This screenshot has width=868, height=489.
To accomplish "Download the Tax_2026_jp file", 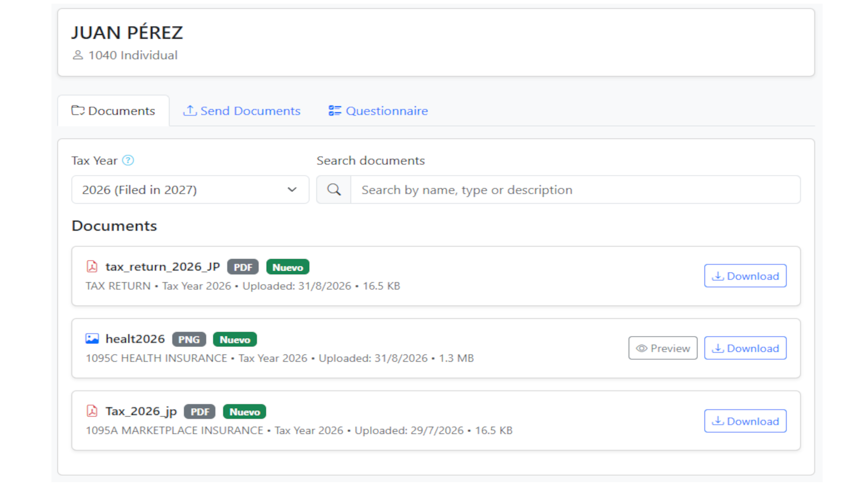I will 745,421.
